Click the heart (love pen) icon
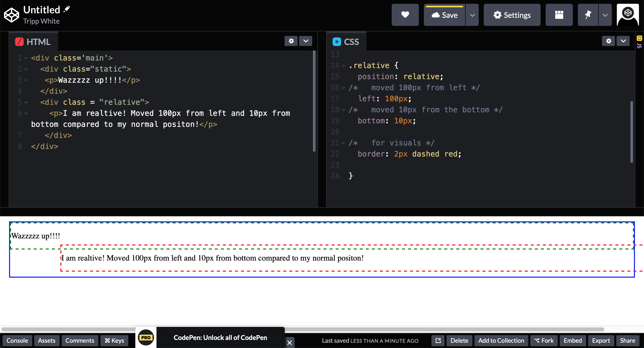 pyautogui.click(x=405, y=15)
